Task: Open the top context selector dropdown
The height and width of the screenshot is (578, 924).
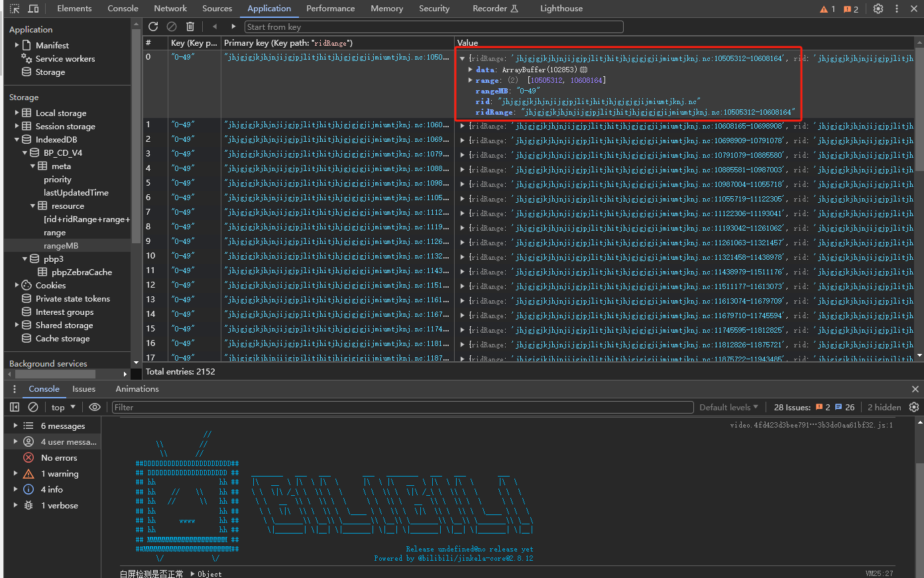Action: coord(64,407)
